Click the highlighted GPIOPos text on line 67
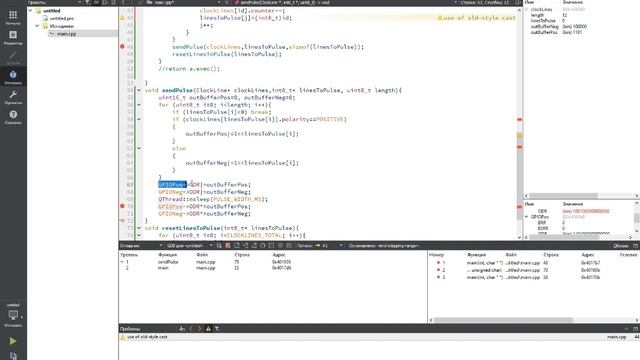The width and height of the screenshot is (640, 360). click(172, 184)
